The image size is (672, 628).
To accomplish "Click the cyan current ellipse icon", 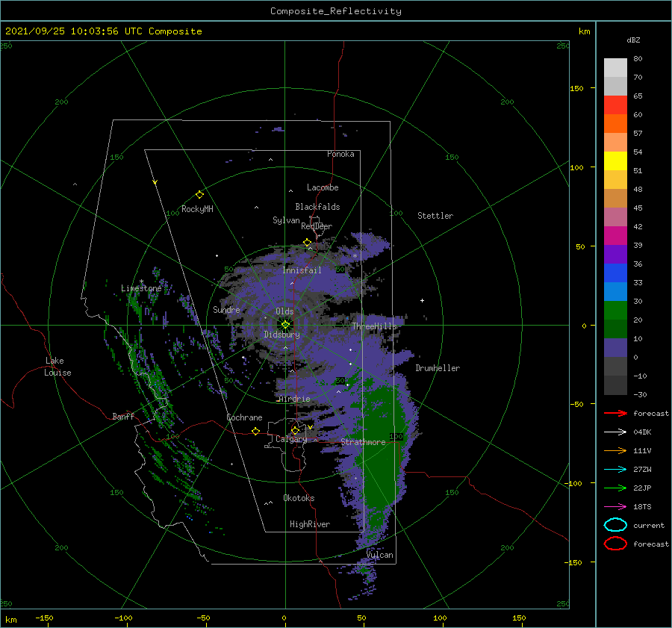I will pos(615,525).
